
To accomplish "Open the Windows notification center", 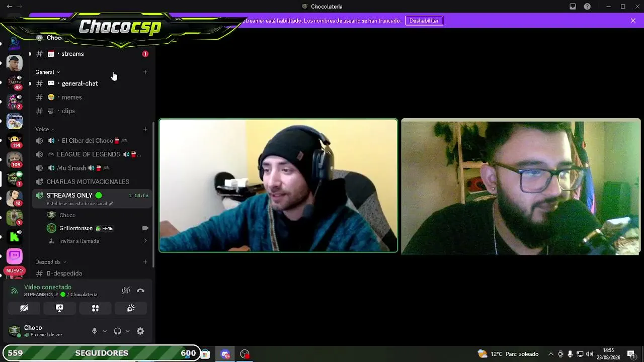I will [x=631, y=354].
